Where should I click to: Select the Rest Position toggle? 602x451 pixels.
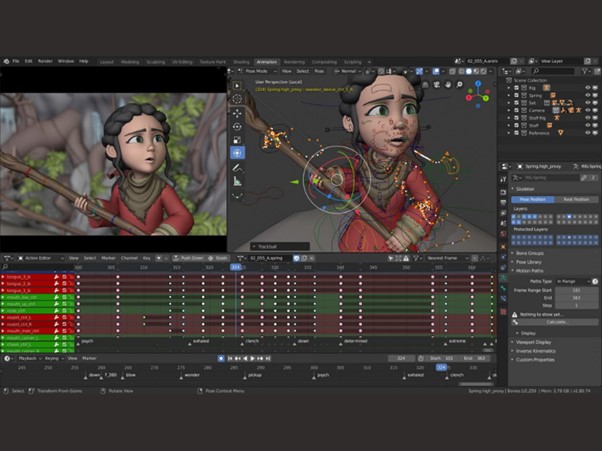pos(576,200)
